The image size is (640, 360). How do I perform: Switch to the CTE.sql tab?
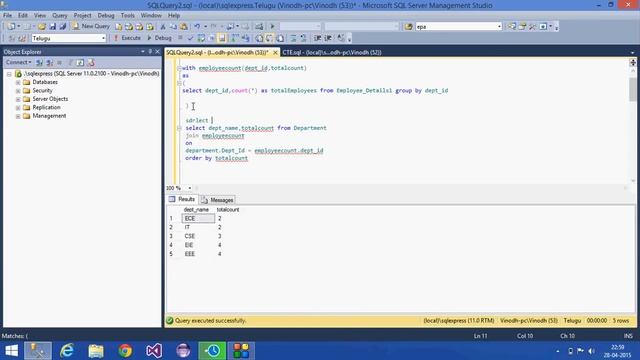click(x=332, y=53)
